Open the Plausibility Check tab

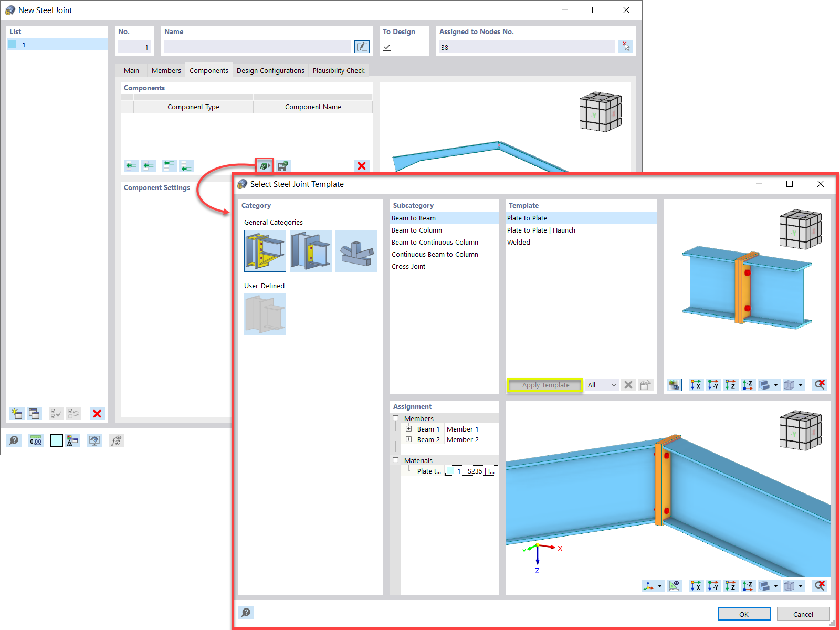pyautogui.click(x=339, y=70)
